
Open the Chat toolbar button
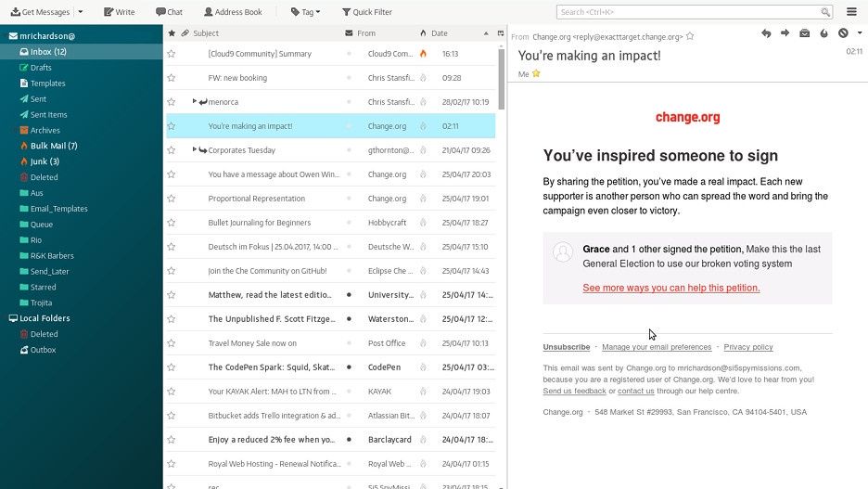click(169, 12)
